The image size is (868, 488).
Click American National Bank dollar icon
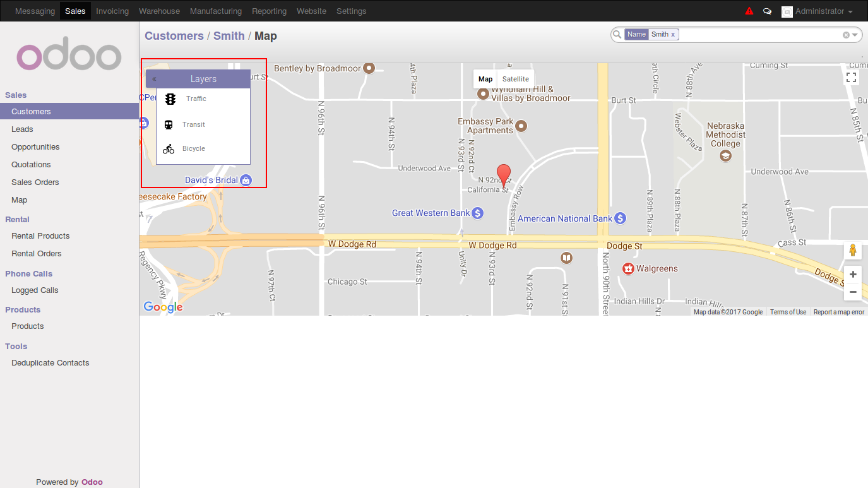(621, 218)
